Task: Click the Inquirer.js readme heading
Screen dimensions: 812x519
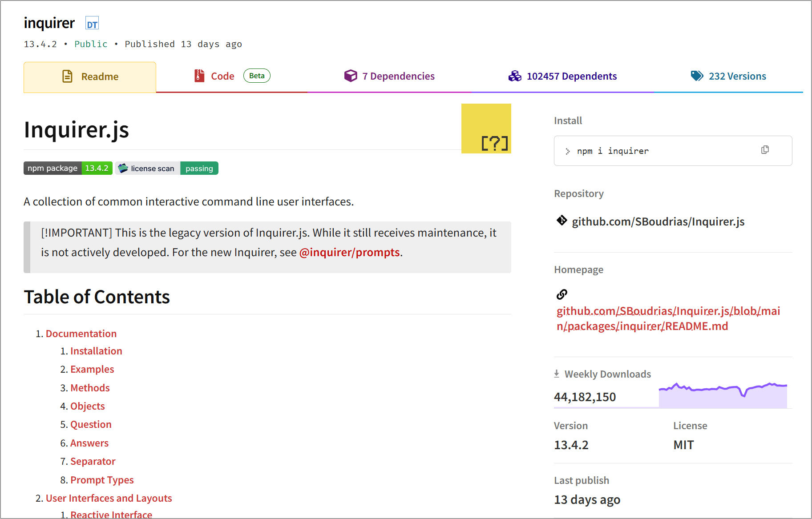Action: [x=77, y=130]
